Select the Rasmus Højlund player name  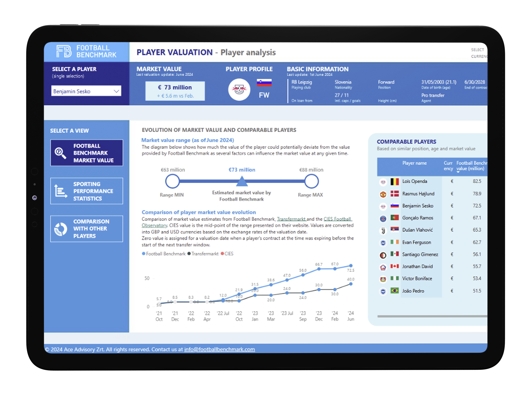pyautogui.click(x=418, y=194)
